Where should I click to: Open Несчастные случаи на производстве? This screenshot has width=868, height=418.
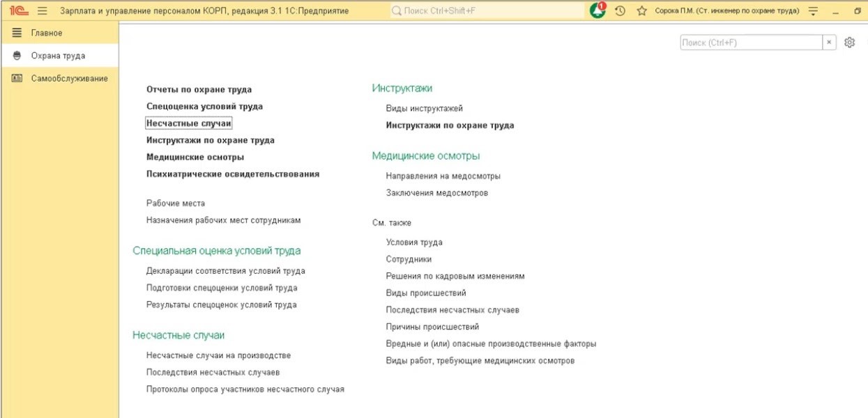pyautogui.click(x=218, y=355)
